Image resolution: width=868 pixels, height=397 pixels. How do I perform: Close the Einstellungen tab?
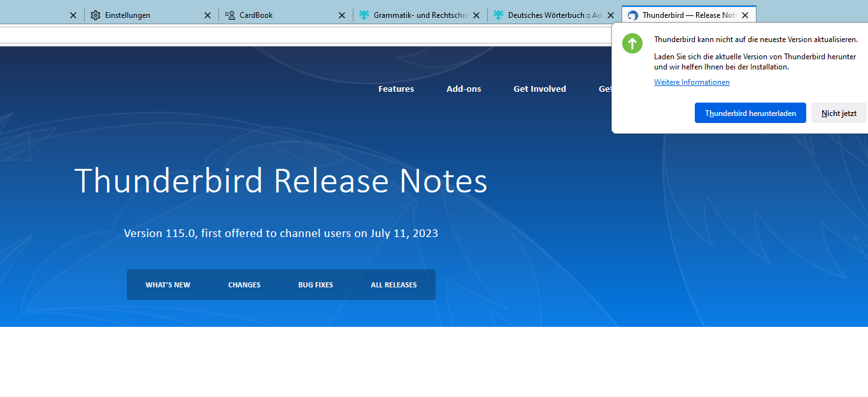[208, 15]
